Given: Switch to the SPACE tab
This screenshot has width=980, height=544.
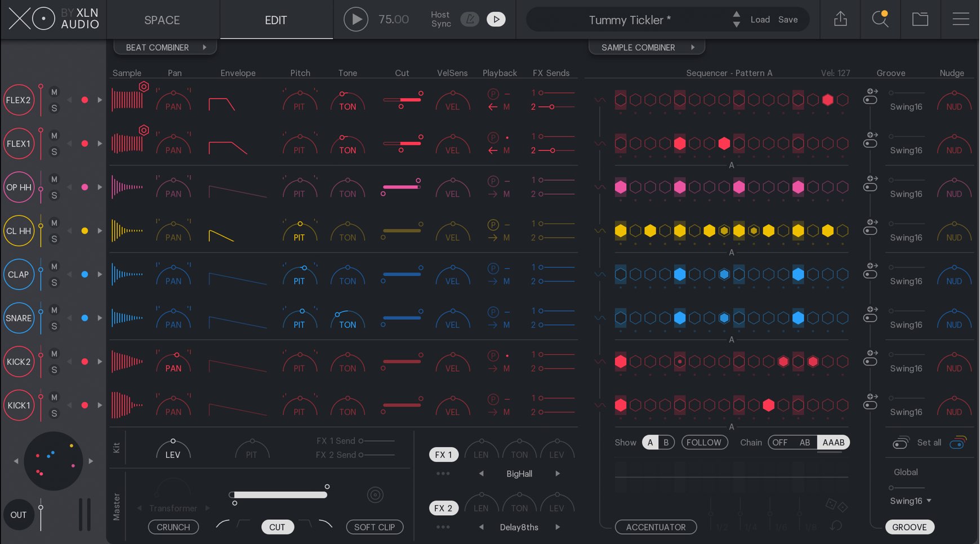Looking at the screenshot, I should (x=162, y=20).
